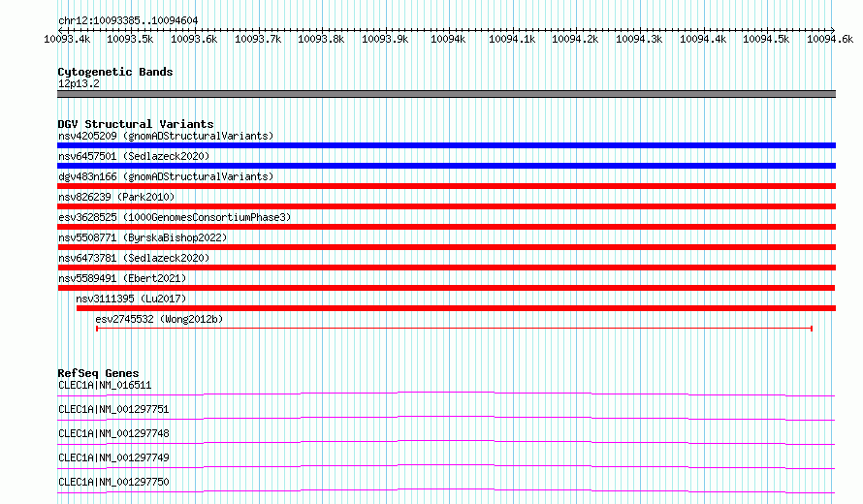
Task: Click the 10094.1k ruler tick label
Action: (x=512, y=39)
